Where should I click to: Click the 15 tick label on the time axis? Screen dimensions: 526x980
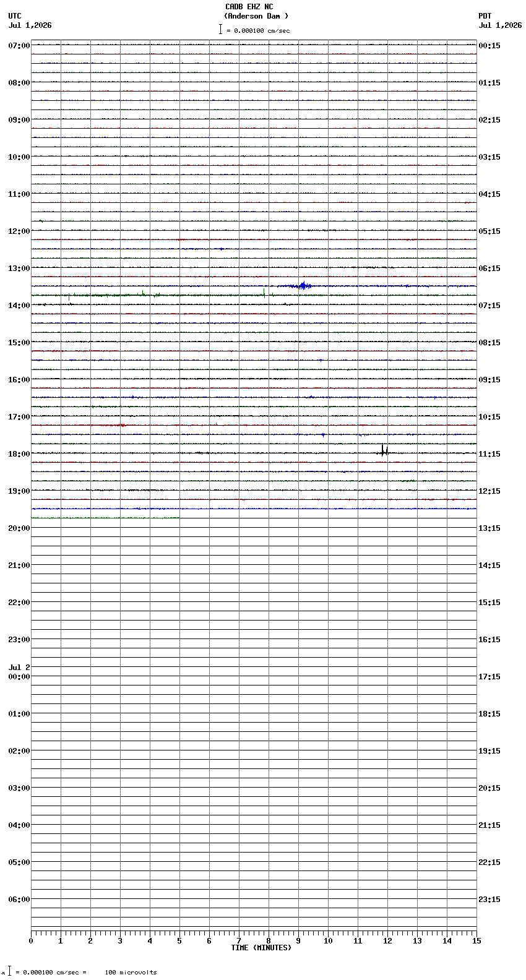pos(476,941)
